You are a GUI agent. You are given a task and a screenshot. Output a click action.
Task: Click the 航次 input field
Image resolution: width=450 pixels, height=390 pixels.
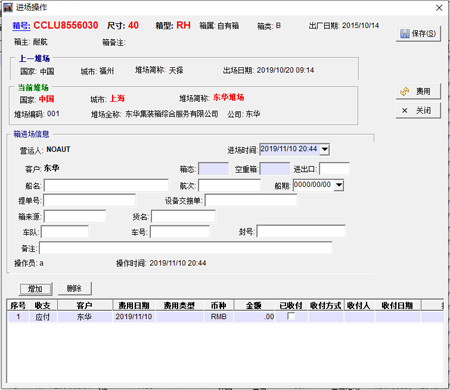click(229, 186)
